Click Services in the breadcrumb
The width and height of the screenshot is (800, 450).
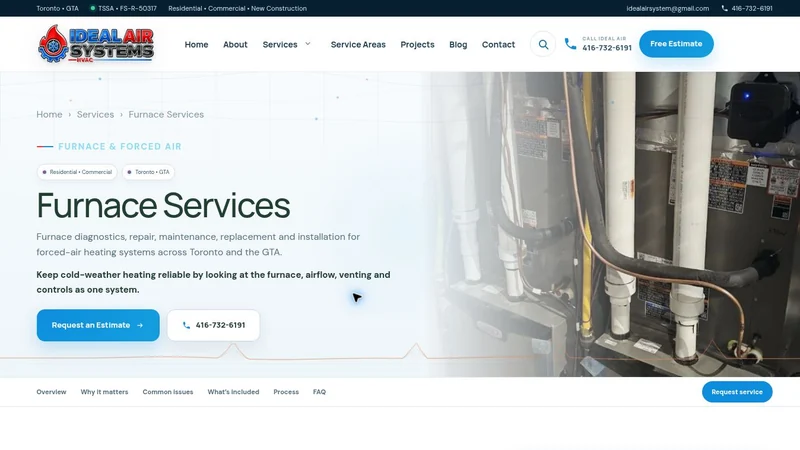coord(95,114)
